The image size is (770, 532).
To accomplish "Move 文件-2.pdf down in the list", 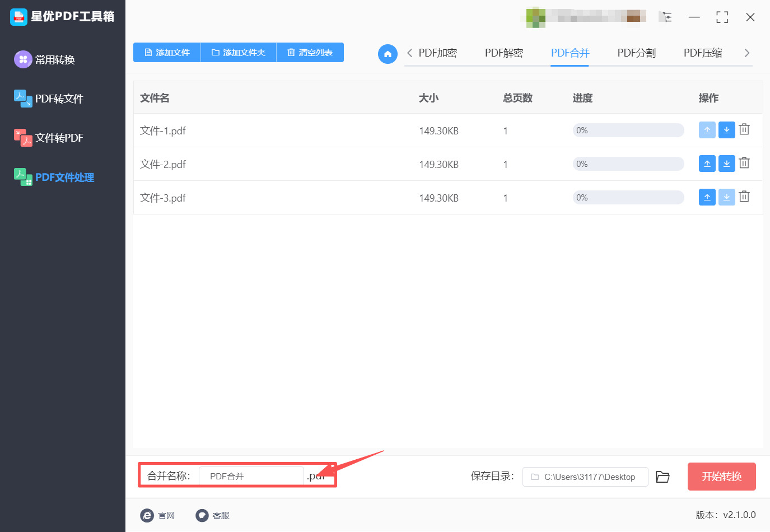I will click(726, 164).
